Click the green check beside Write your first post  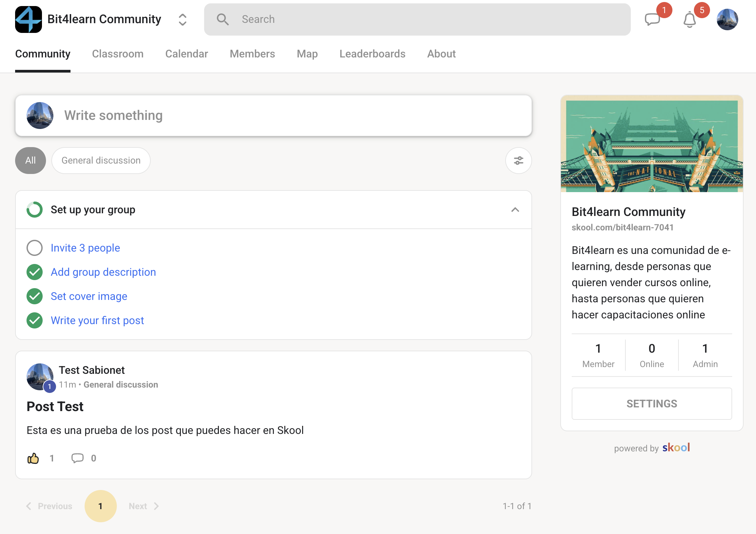[35, 320]
